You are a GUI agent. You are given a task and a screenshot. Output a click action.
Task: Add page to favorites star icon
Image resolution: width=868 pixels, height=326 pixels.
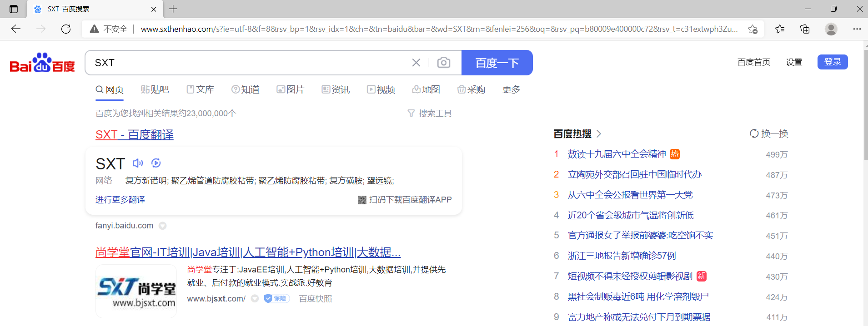[753, 29]
